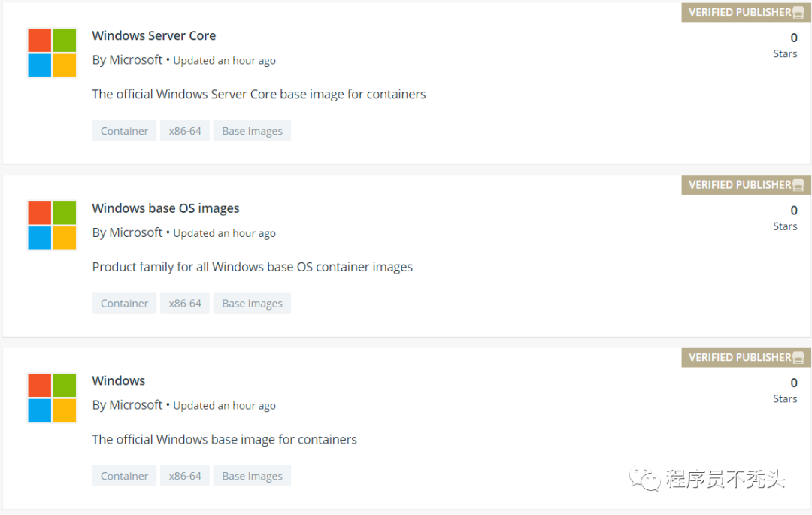The width and height of the screenshot is (812, 515).
Task: Choose Container tag in the Windows card
Action: click(124, 476)
